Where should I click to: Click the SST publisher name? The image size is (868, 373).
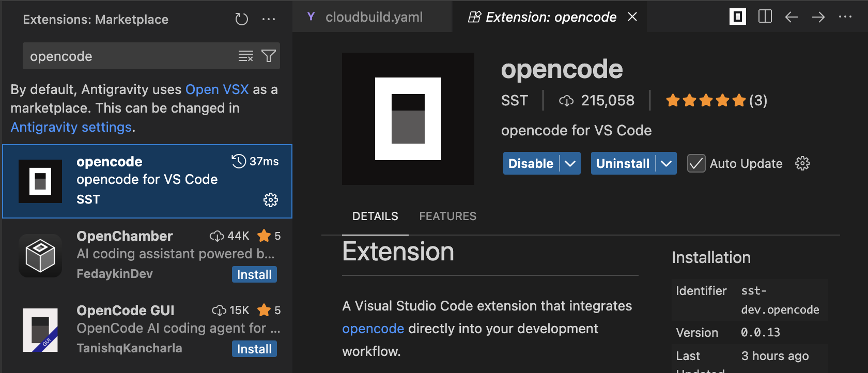pos(515,100)
